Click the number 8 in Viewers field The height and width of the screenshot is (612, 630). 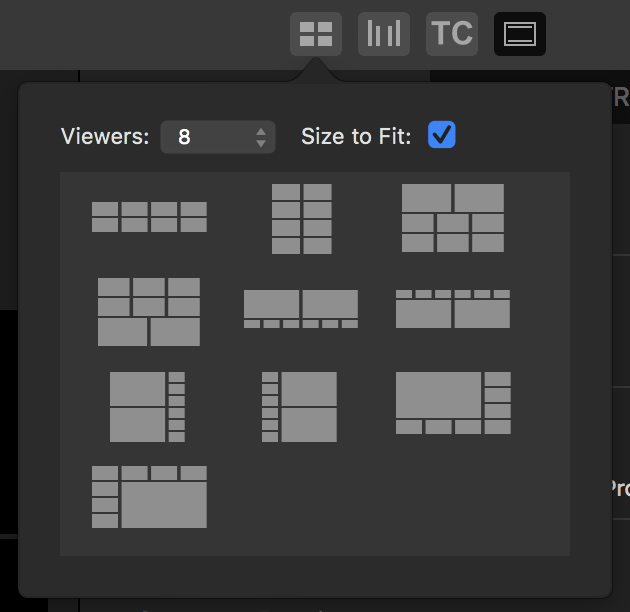[184, 137]
